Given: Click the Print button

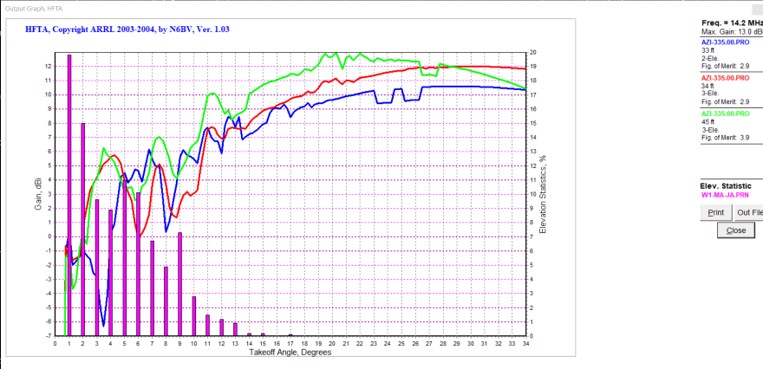Looking at the screenshot, I should [716, 213].
